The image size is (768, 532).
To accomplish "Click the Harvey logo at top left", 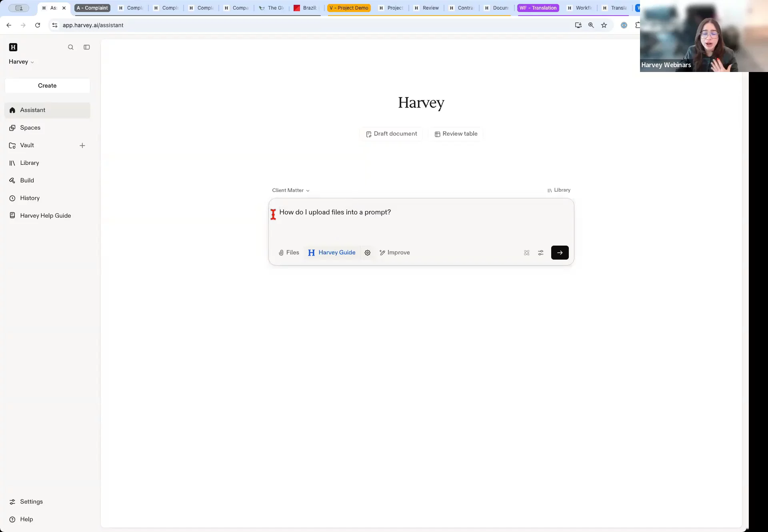I will click(x=13, y=47).
